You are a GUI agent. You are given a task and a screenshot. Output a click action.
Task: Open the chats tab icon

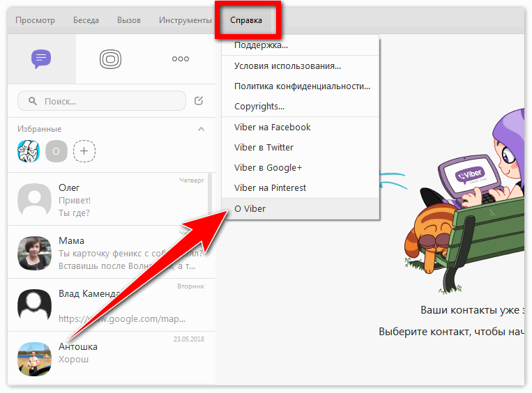41,59
